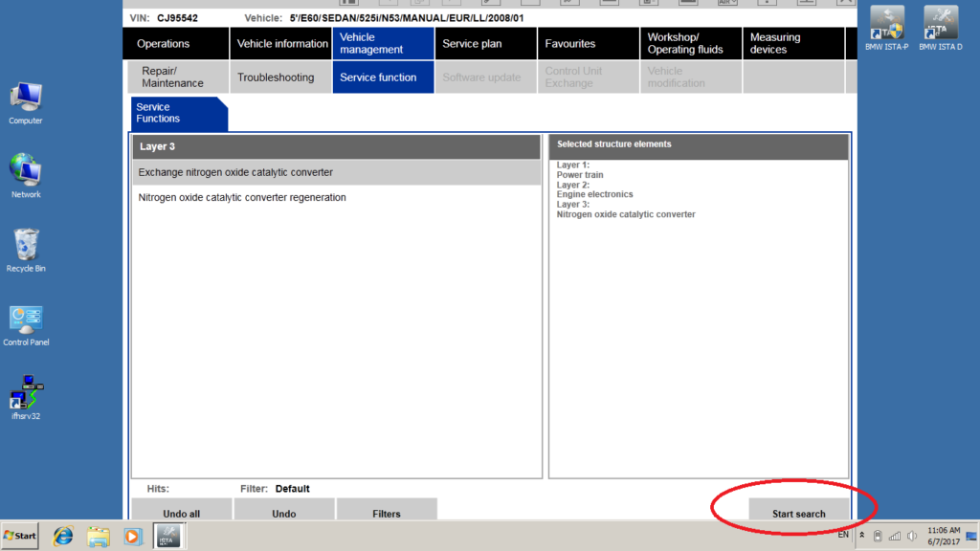The image size is (980, 551).
Task: Launch the ifhsrv32 desktop shortcut
Action: [26, 397]
